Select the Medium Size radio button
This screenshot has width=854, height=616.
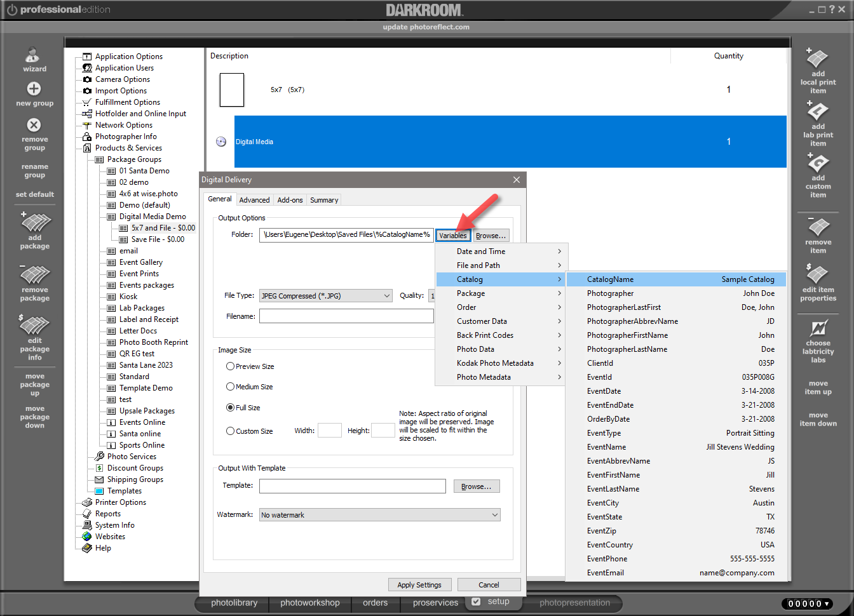[x=231, y=387]
